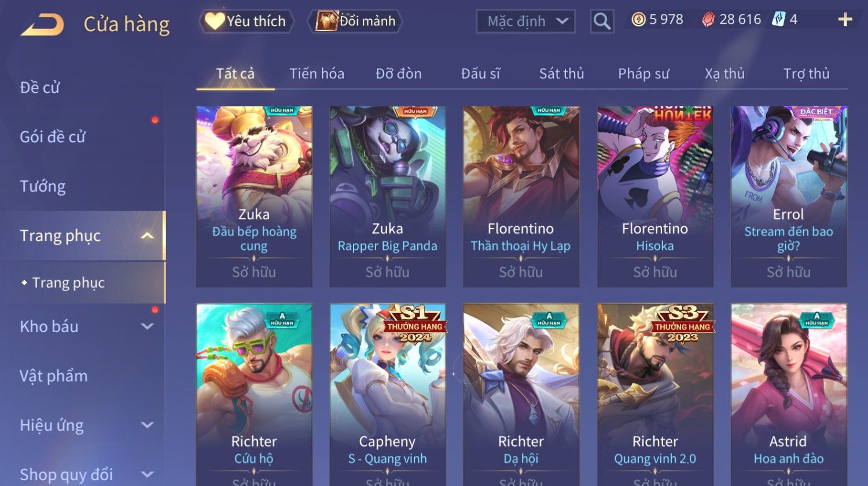This screenshot has height=486, width=868.
Task: Open Gói đề cử in the sidebar
Action: [53, 137]
